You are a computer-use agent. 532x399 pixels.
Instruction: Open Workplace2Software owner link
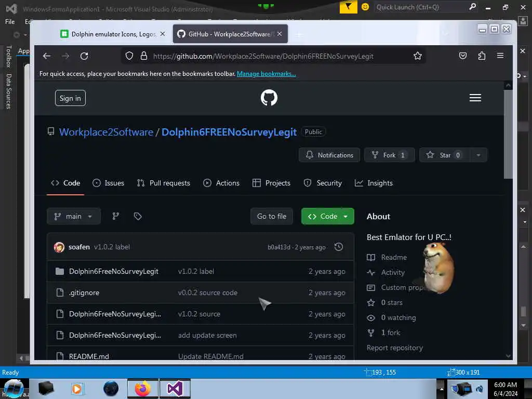click(x=106, y=132)
